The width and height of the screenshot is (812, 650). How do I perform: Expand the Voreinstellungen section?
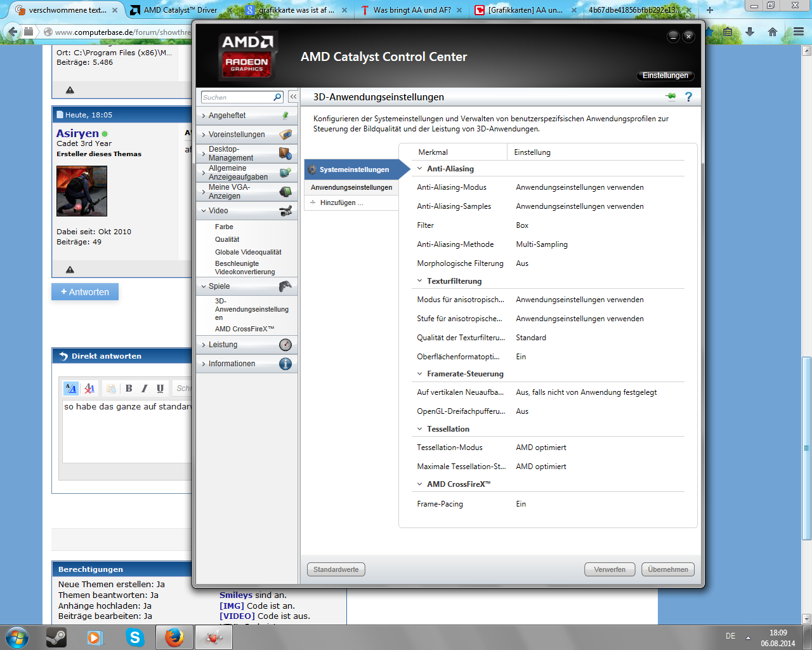[204, 135]
